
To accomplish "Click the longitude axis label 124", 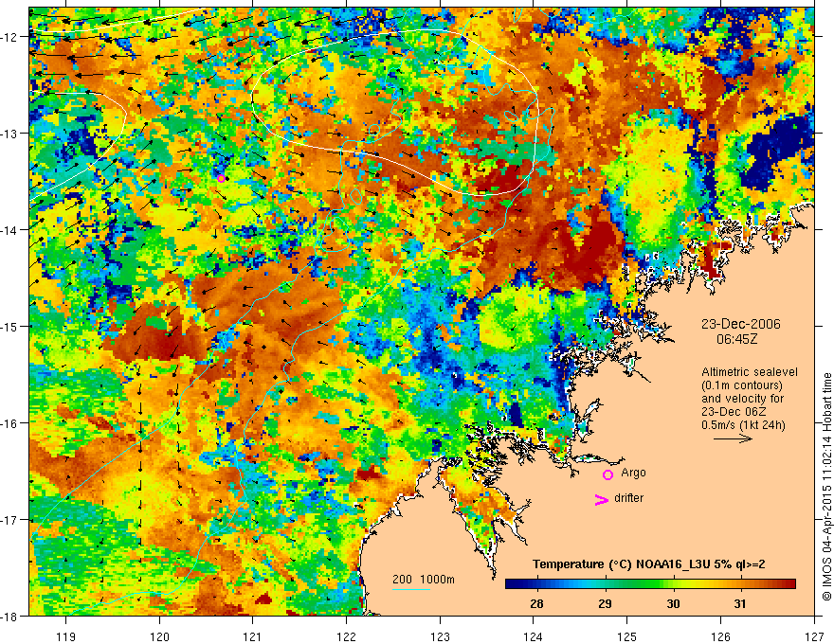I will coord(534,636).
